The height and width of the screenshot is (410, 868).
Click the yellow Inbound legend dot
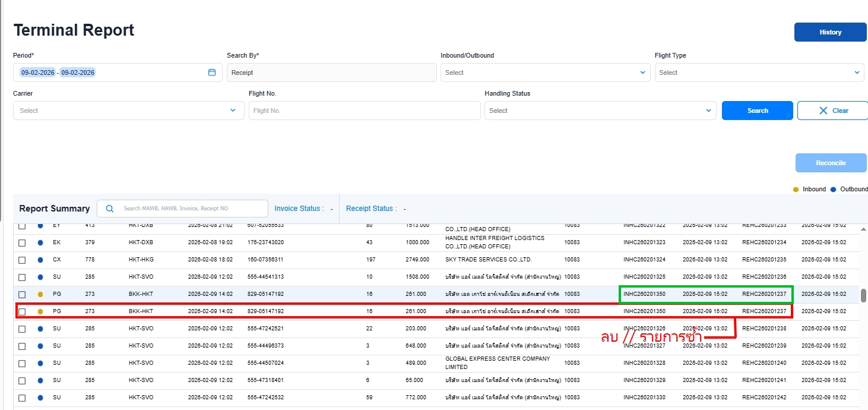pos(796,190)
